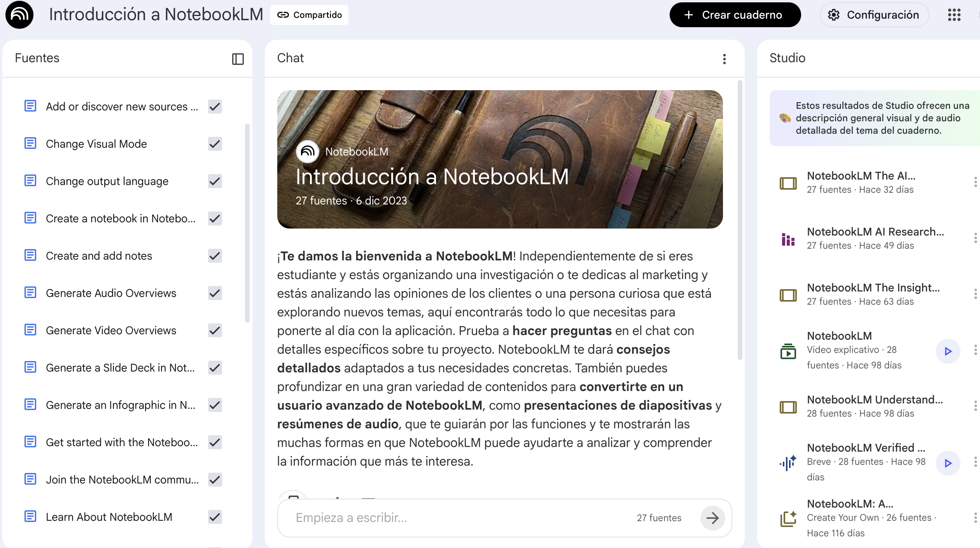Submit the chat message with the arrow button
This screenshot has height=548, width=980.
point(712,518)
